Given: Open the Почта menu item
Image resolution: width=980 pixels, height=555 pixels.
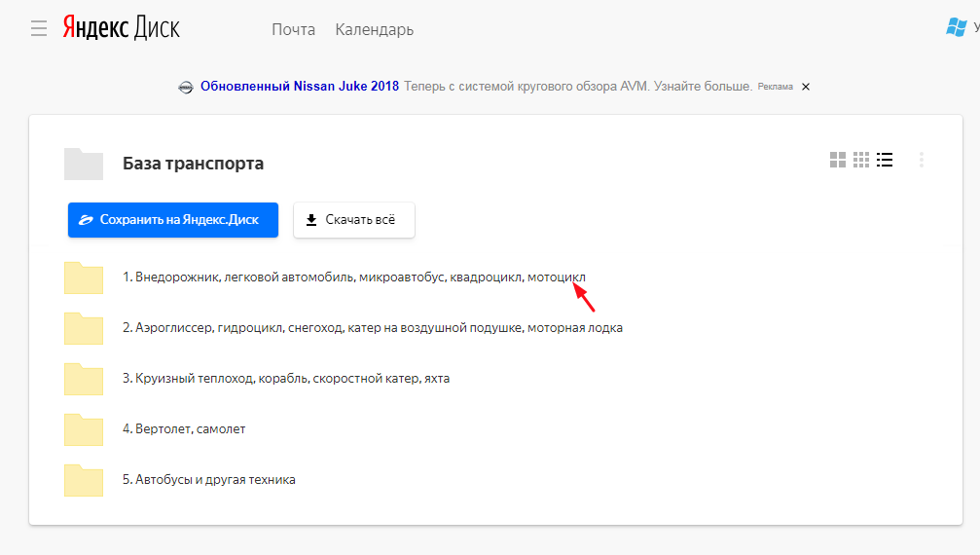Looking at the screenshot, I should [x=293, y=29].
